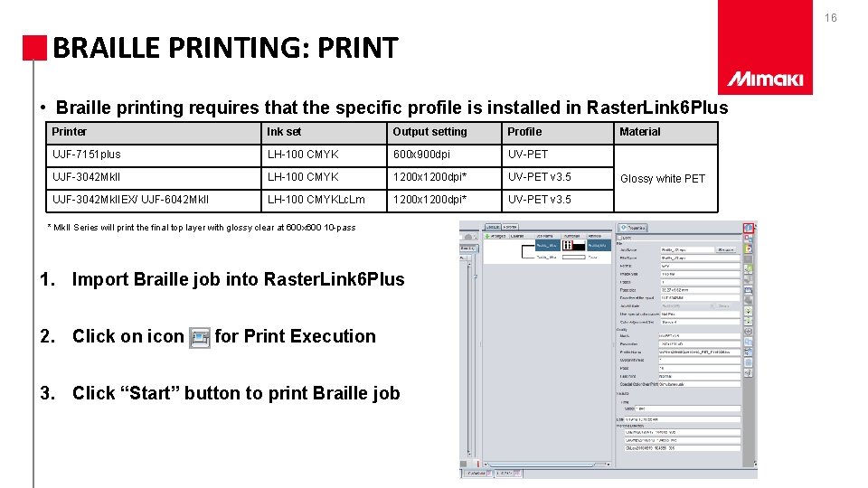
Task: Click the round circle icon in the sidebar
Action: coord(749,332)
